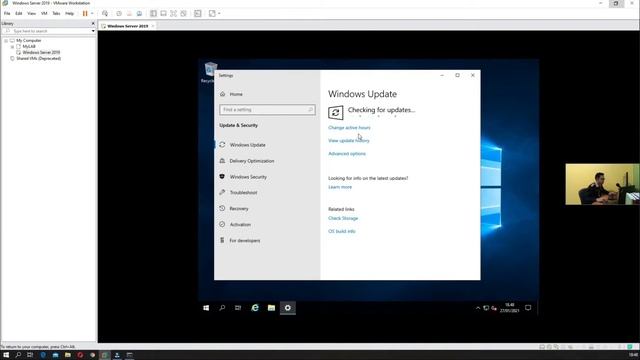Select Shared VMs (Deprecated) in library

[38, 58]
